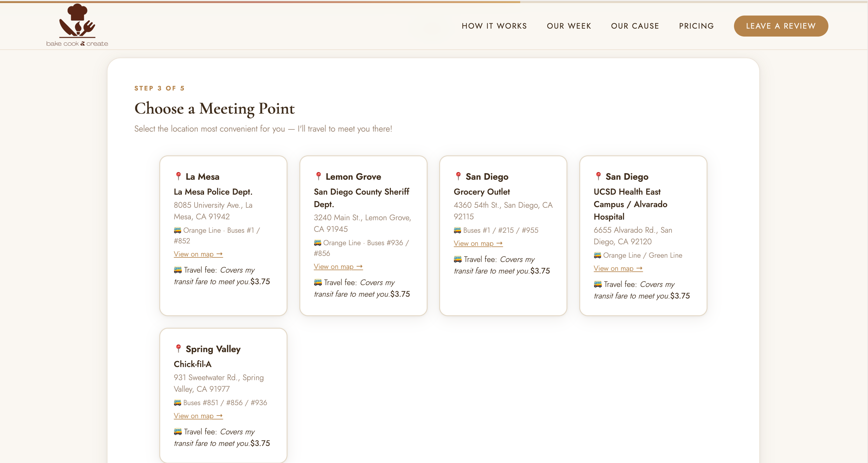The width and height of the screenshot is (868, 463).
Task: Open the Our Cause page
Action: coord(635,26)
